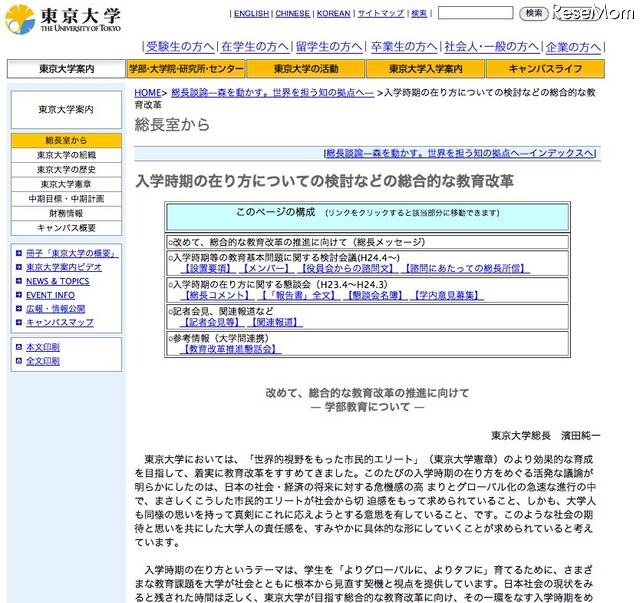Click the bullet icon beside キャンパスマップ
This screenshot has height=603, width=640.
click(19, 323)
